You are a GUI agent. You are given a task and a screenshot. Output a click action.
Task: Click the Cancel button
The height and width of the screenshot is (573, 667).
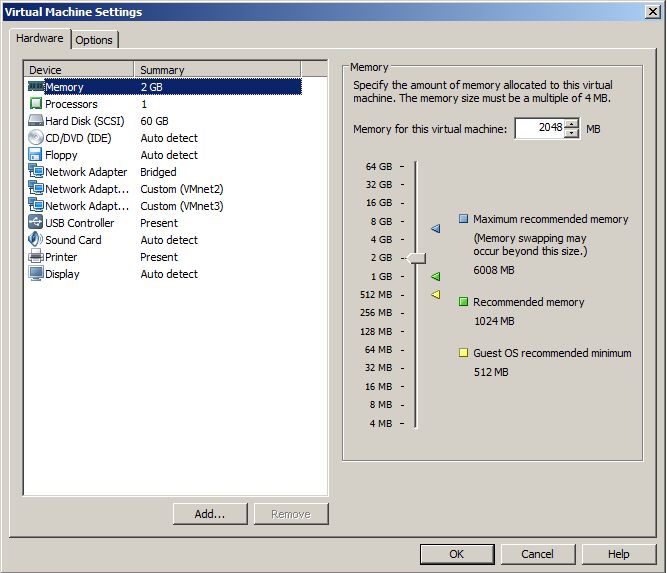tap(537, 554)
